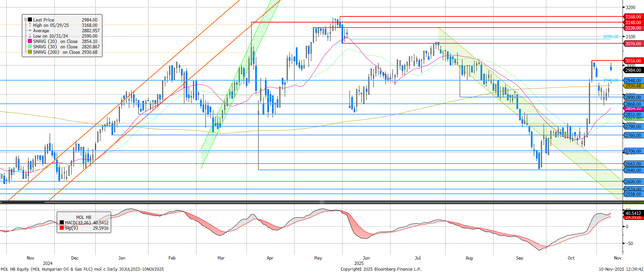Screen dimensions: 644x272
Task: Click the 3090.00 cyan line annotation
Action: point(610,37)
